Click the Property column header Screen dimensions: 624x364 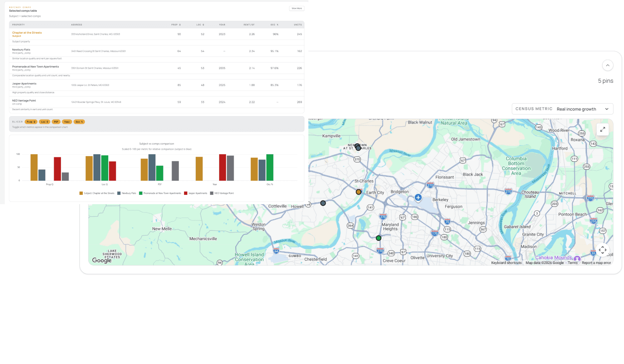click(19, 25)
